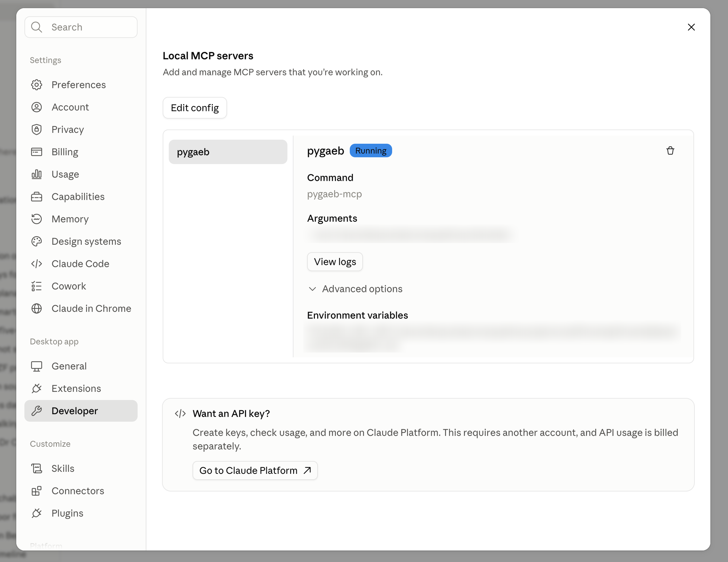
Task: Click the Command label
Action: pos(330,178)
